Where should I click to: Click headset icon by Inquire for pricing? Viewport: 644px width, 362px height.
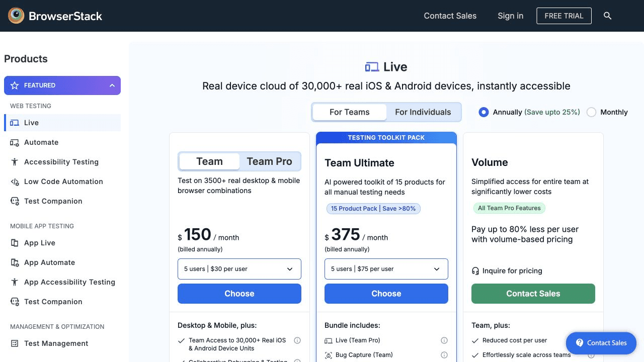tap(475, 271)
